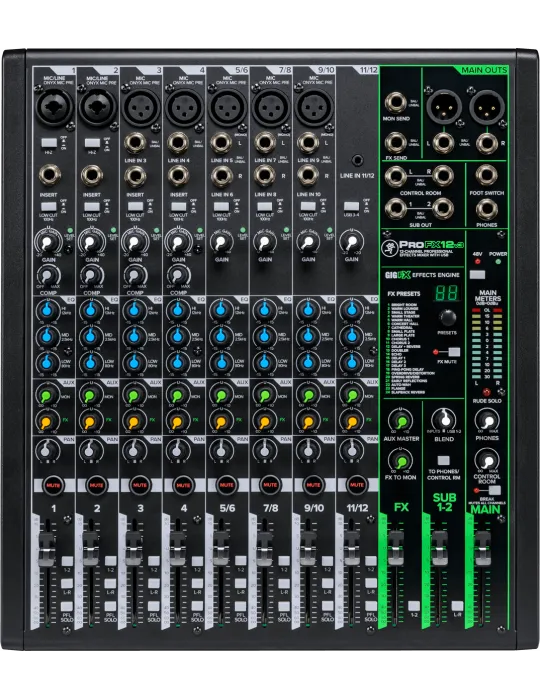Click the FX return fader cap
This screenshot has height=700, width=540.
[x=395, y=548]
